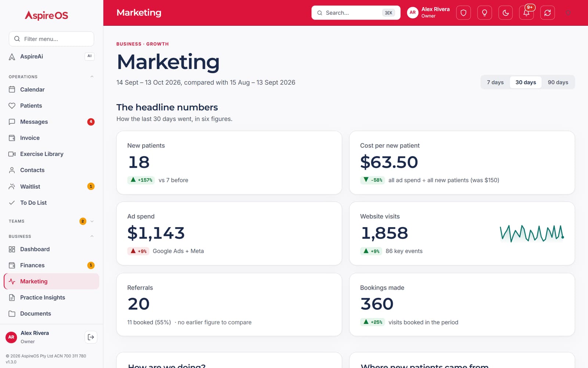
Task: Click the Messages speech bubble icon
Action: tap(12, 122)
